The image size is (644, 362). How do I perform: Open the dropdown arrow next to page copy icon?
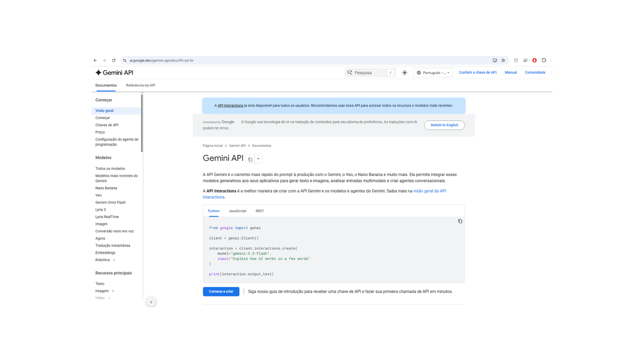coord(258,159)
